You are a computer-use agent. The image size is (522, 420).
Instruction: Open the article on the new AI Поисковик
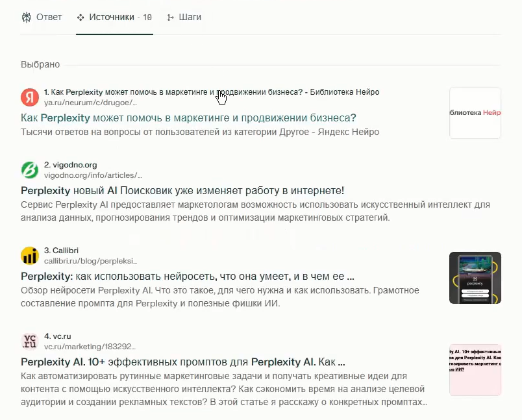point(182,191)
